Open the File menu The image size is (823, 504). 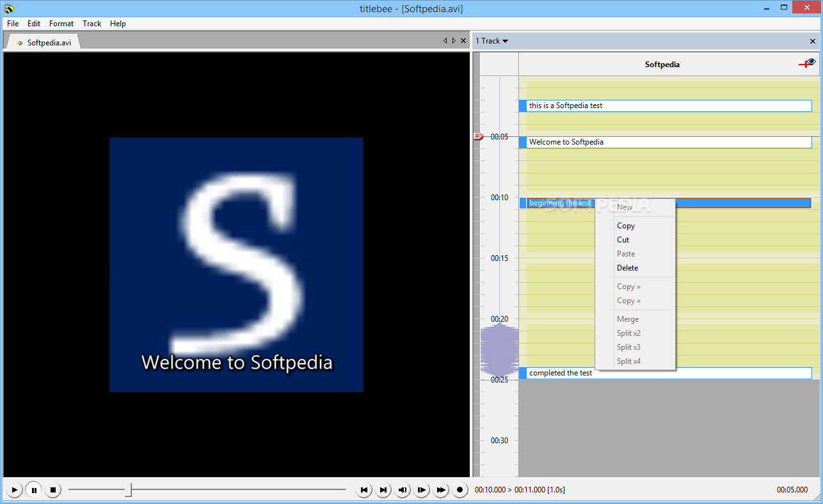tap(13, 24)
